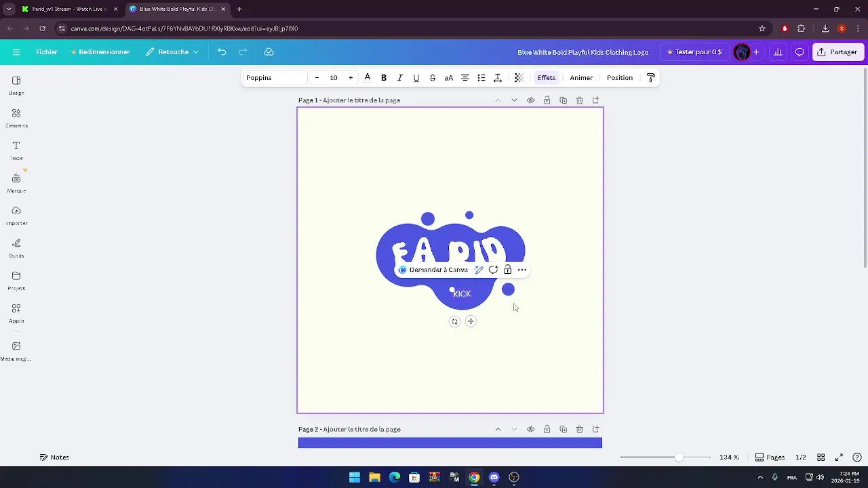Toggle uppercase aA text case

coord(449,77)
